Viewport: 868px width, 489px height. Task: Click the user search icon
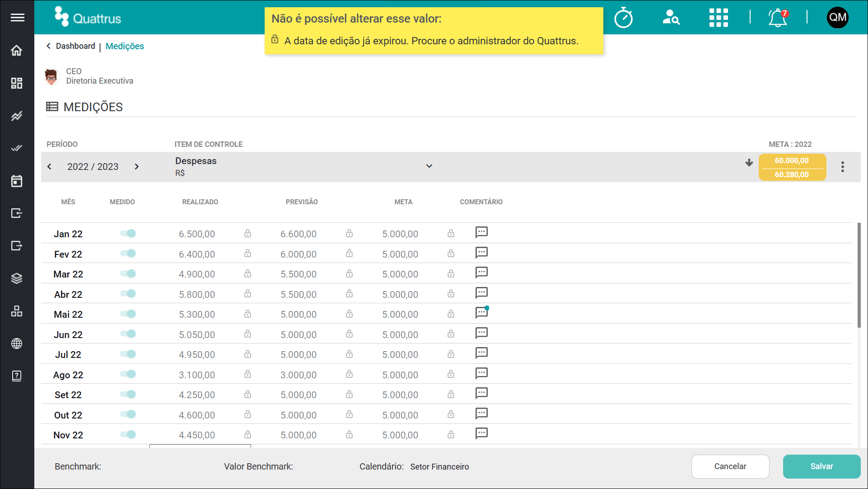pos(671,18)
